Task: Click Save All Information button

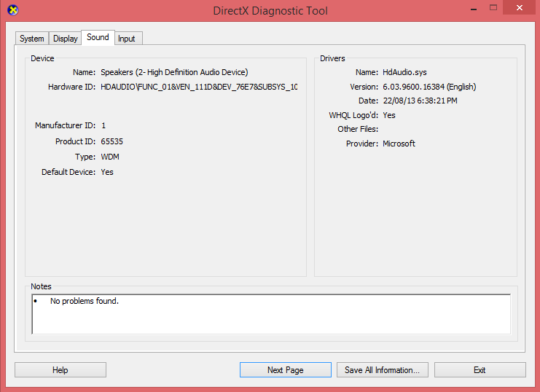Action: 382,370
